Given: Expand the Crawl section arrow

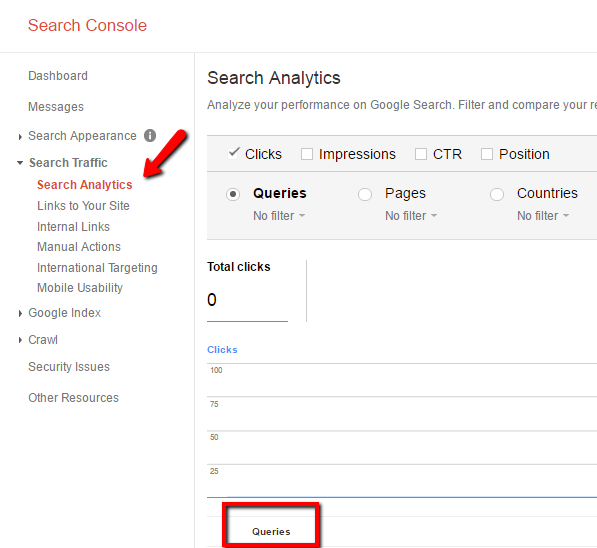Looking at the screenshot, I should point(20,340).
